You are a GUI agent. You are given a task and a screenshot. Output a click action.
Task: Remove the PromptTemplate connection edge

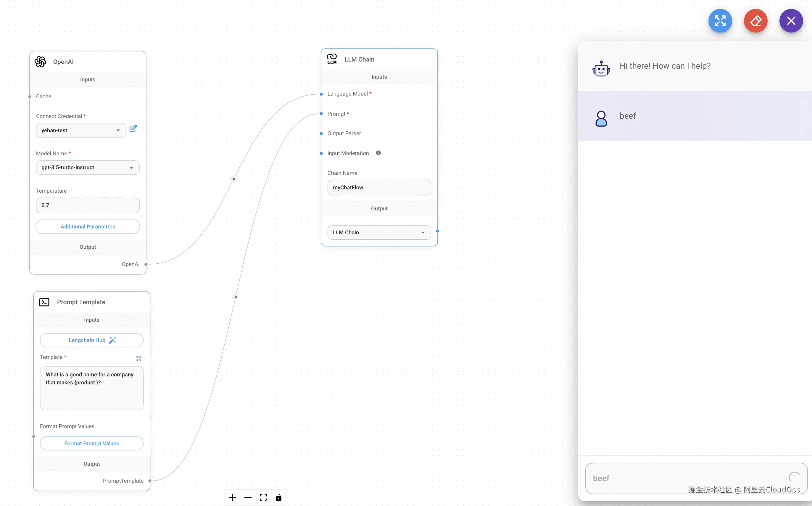236,297
